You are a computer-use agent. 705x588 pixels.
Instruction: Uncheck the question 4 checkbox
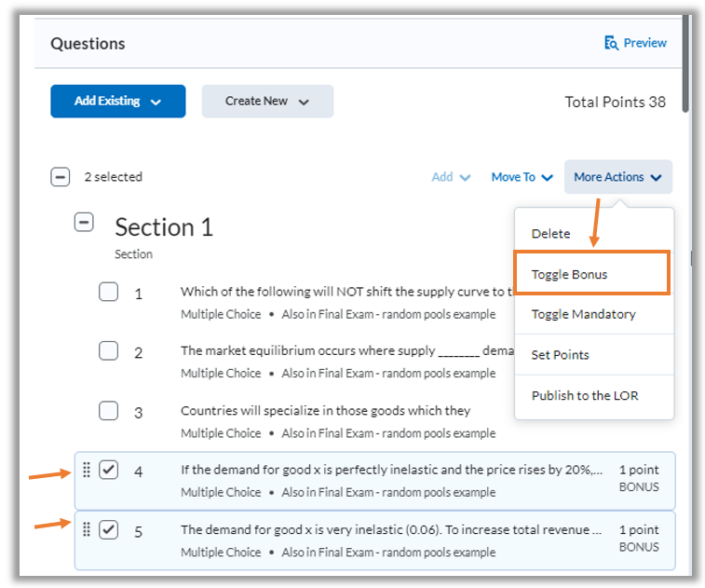[x=109, y=470]
